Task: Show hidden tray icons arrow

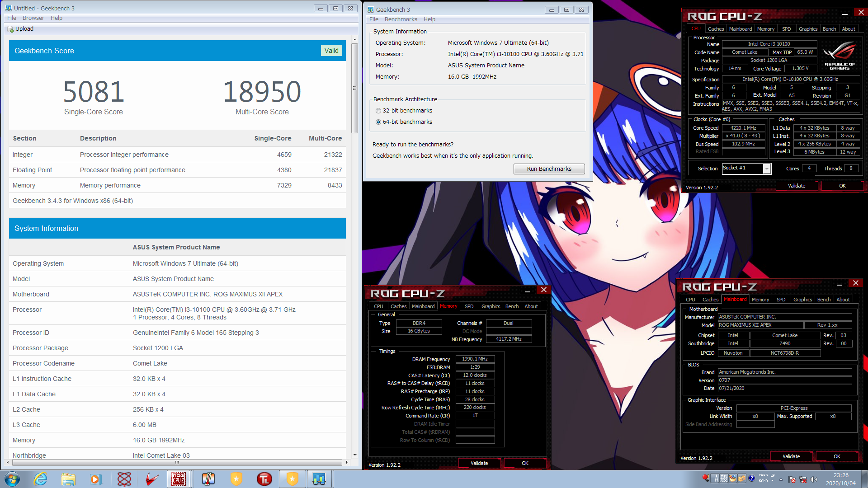Action: pyautogui.click(x=781, y=479)
